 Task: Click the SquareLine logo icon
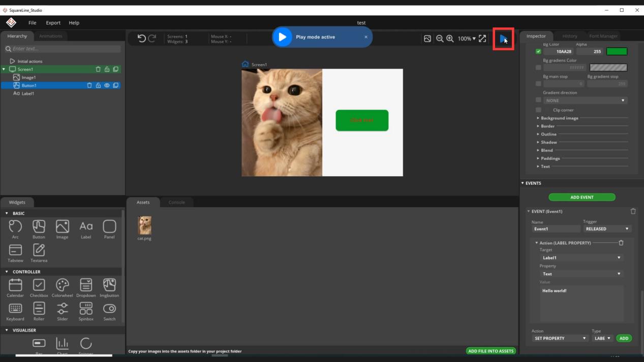[11, 22]
